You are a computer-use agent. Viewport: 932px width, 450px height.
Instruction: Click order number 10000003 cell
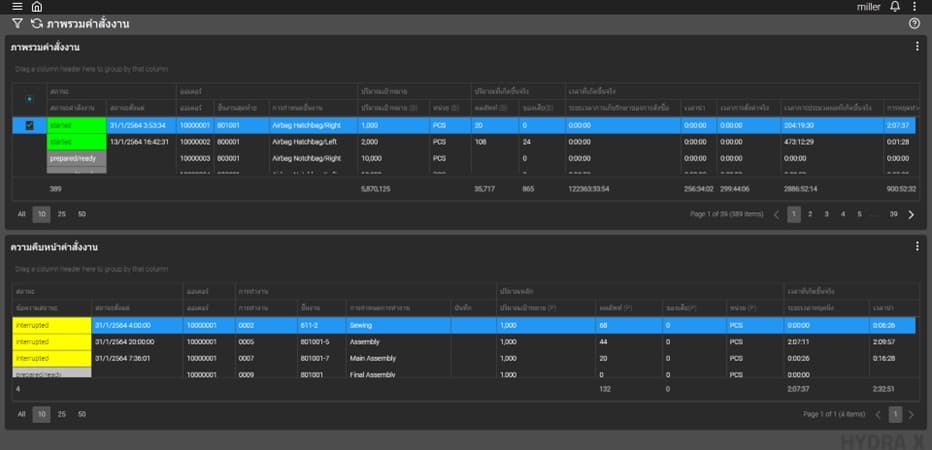point(195,159)
